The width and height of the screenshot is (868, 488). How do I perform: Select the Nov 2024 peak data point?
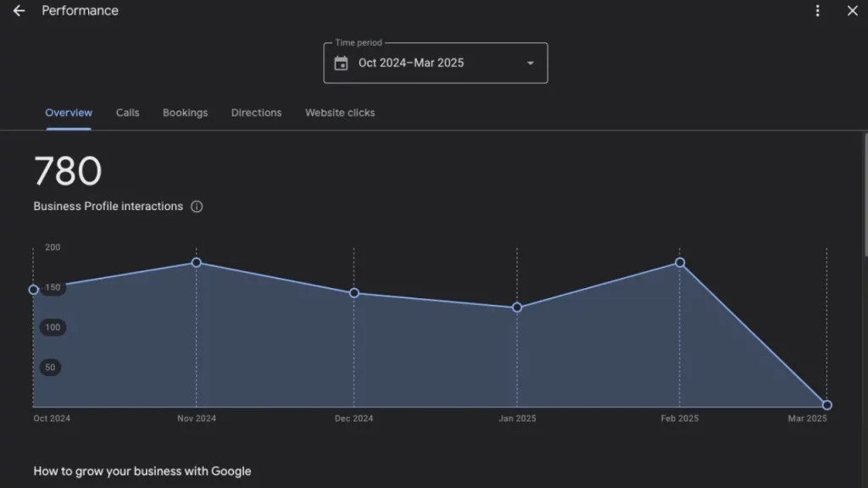(x=196, y=263)
